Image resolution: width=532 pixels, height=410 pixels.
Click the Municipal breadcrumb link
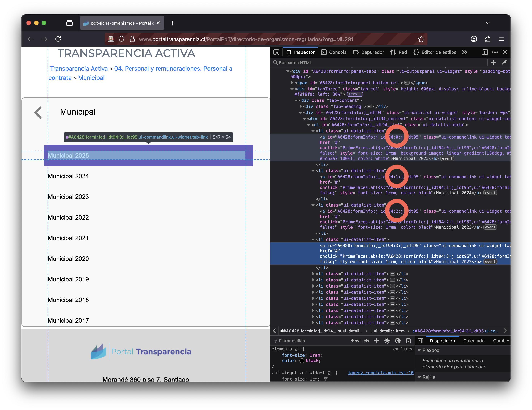[91, 78]
